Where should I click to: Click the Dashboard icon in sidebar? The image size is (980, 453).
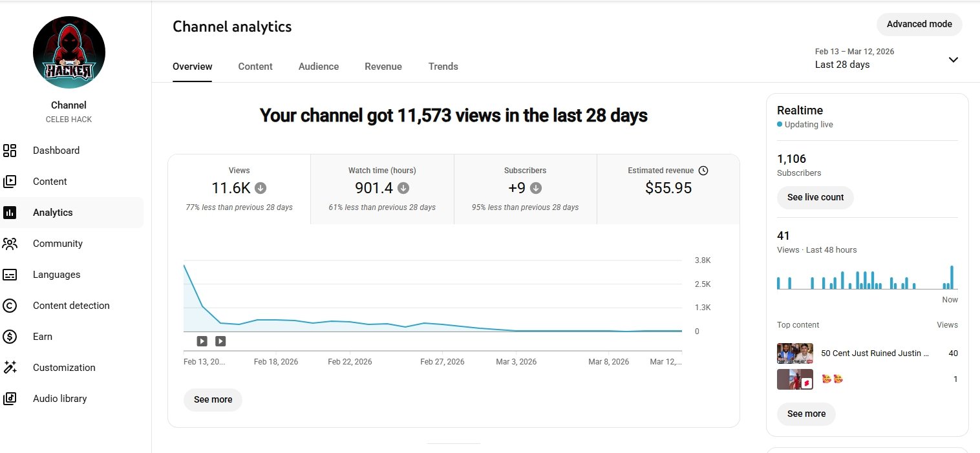click(10, 151)
